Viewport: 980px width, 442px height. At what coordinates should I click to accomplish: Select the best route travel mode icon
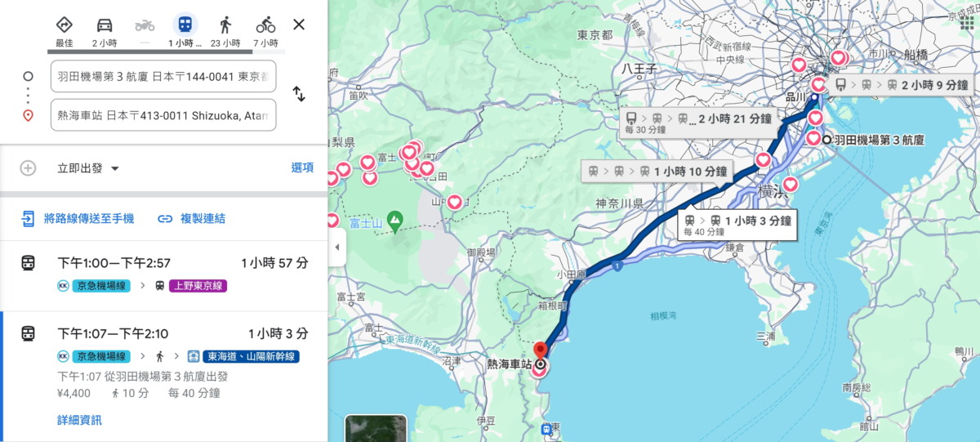tap(65, 25)
